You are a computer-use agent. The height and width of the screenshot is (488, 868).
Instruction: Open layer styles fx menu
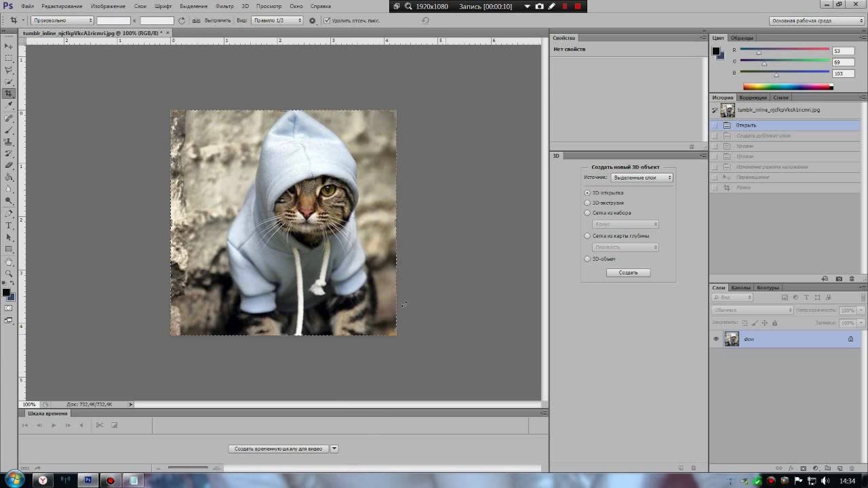(x=791, y=468)
